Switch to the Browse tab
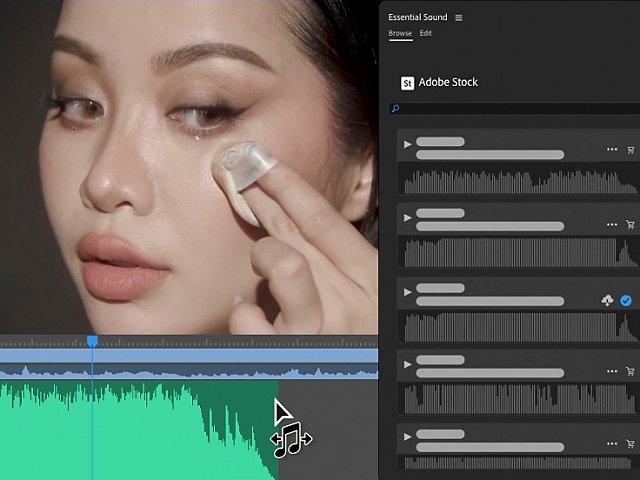Screen dimensions: 640x480 pos(400,33)
